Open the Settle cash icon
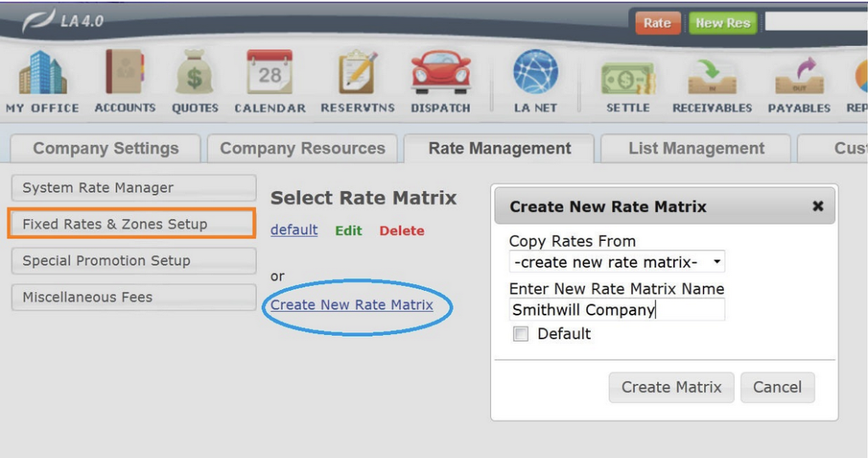 click(628, 78)
